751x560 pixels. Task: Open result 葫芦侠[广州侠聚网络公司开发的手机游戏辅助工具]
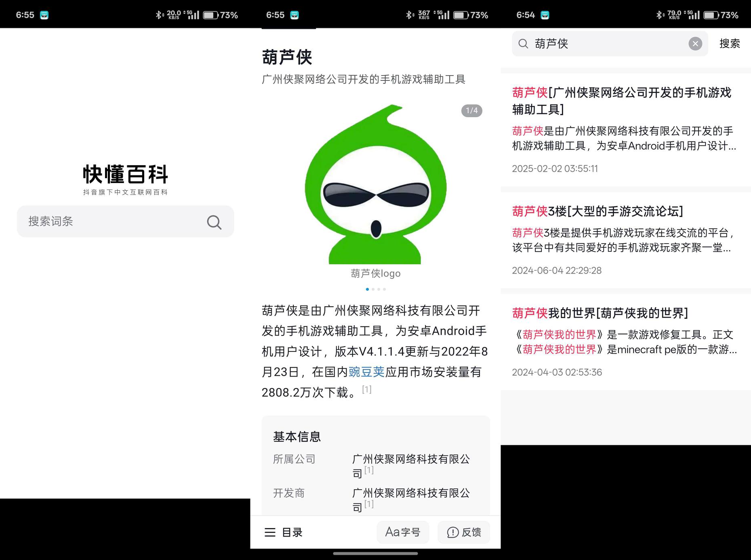(x=622, y=101)
